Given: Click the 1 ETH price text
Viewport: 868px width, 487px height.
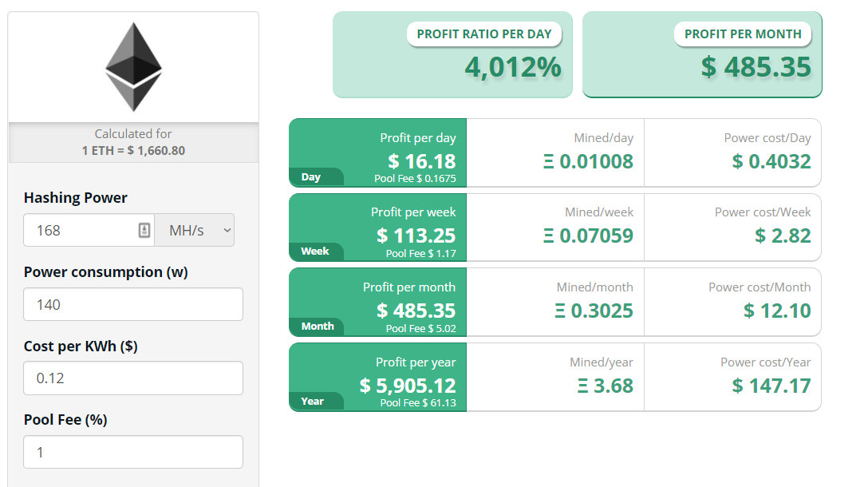Looking at the screenshot, I should click(133, 151).
